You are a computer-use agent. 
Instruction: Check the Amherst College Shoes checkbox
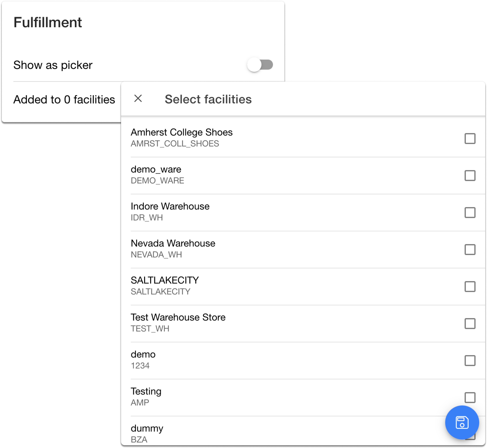pos(470,138)
